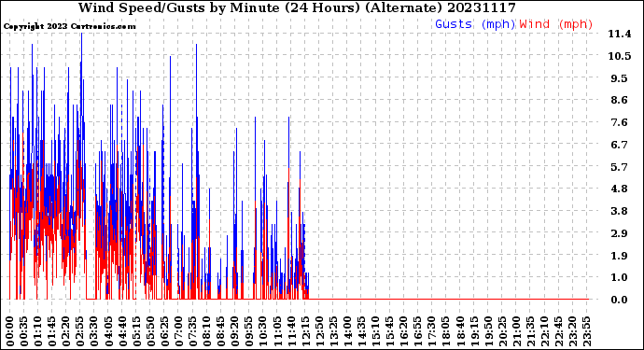Click the 18:40 time label

459,332
